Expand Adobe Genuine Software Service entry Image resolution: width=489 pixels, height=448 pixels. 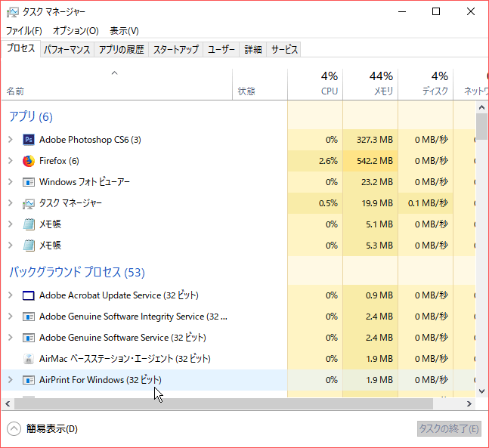(x=11, y=338)
